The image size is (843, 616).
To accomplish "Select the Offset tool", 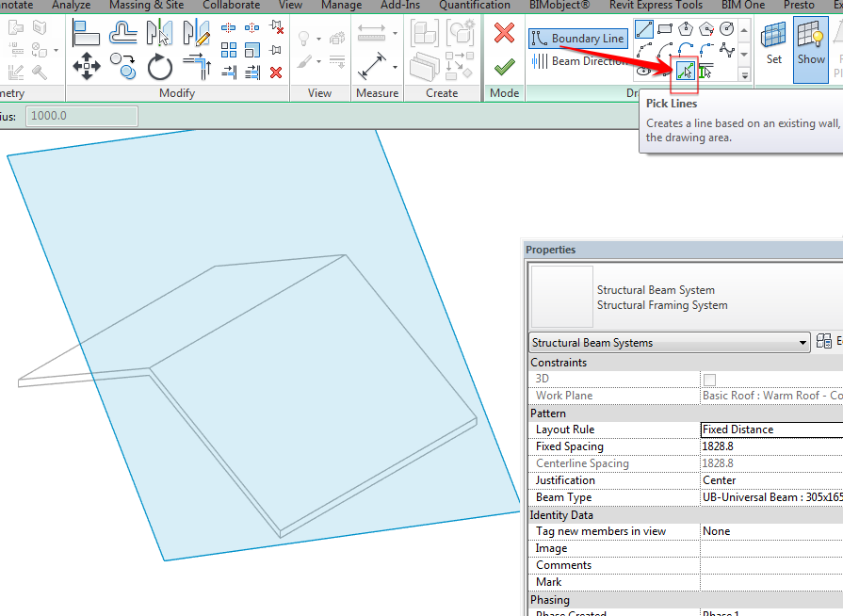I will [x=123, y=33].
